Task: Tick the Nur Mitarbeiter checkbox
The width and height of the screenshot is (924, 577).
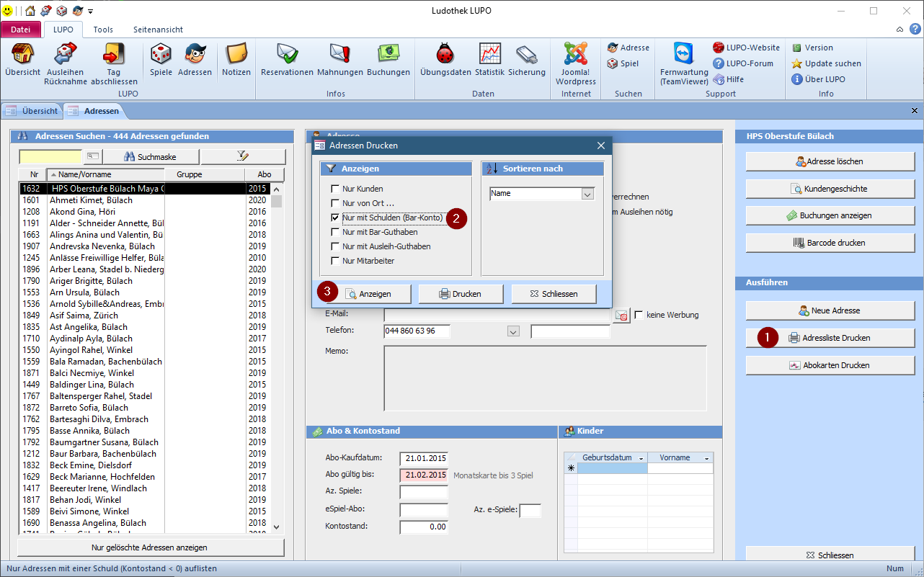Action: tap(335, 261)
